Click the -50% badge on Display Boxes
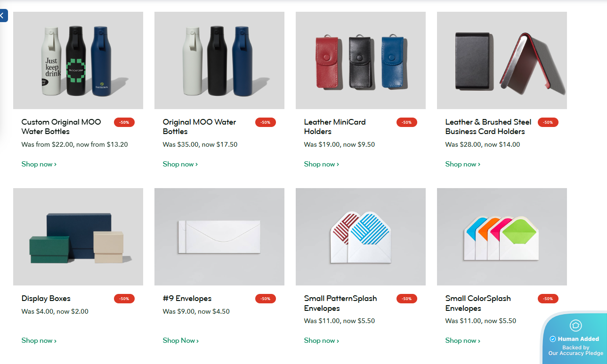607x364 pixels. [124, 299]
